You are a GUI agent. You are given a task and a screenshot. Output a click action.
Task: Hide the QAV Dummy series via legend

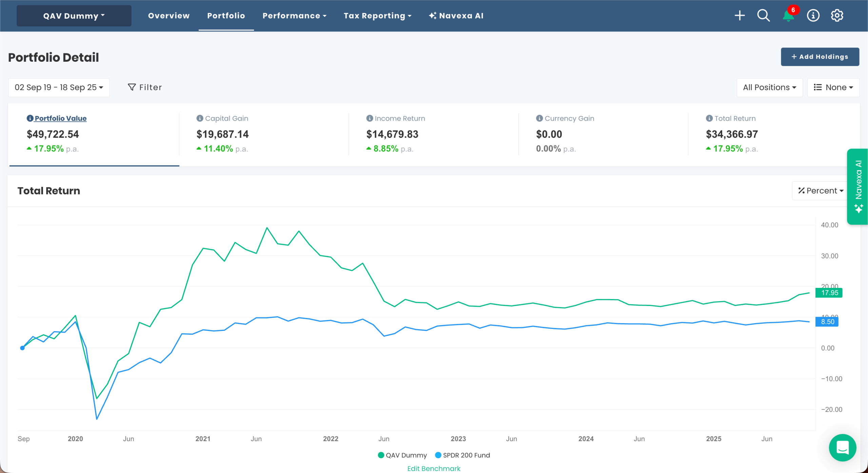click(402, 455)
